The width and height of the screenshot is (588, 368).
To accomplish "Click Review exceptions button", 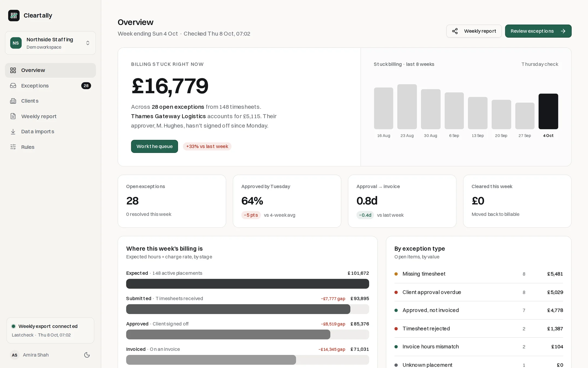I will [538, 31].
